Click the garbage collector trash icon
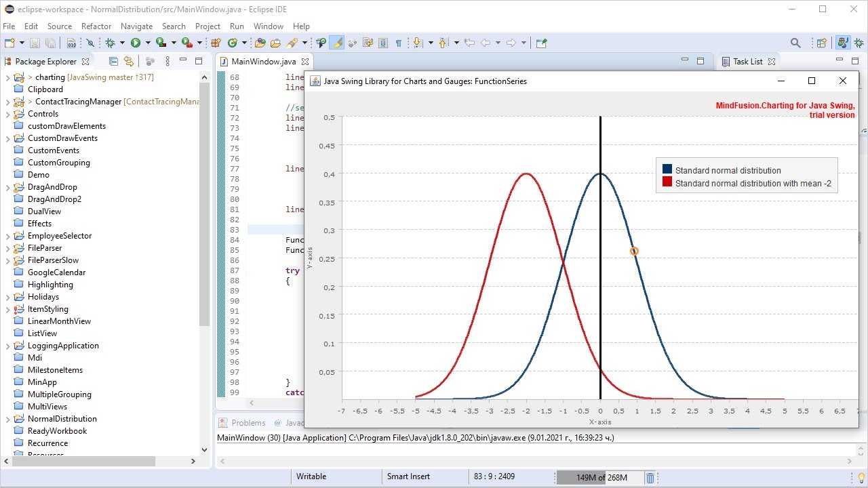Viewport: 868px width, 488px height. [x=650, y=478]
